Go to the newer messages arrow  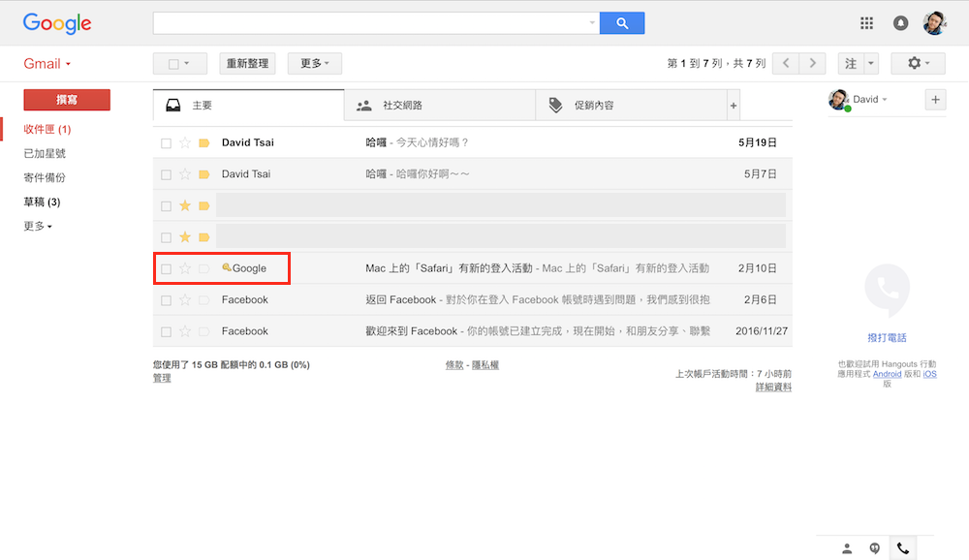tap(786, 63)
